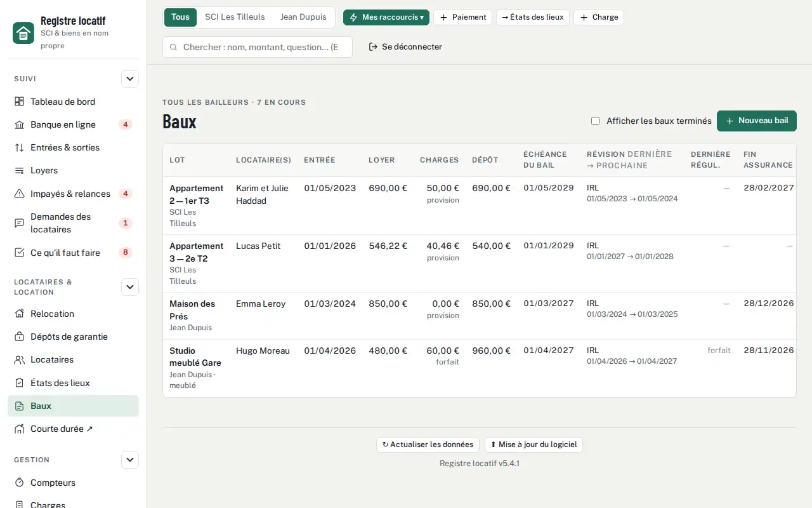
Task: Click the Se déconnecter logout icon
Action: click(374, 46)
